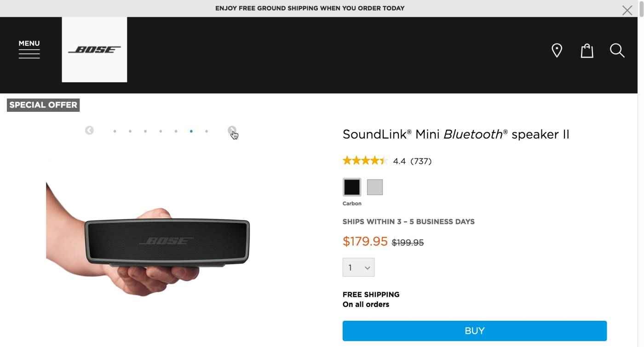The image size is (644, 347).
Task: Select the third image carousel dot
Action: click(145, 131)
